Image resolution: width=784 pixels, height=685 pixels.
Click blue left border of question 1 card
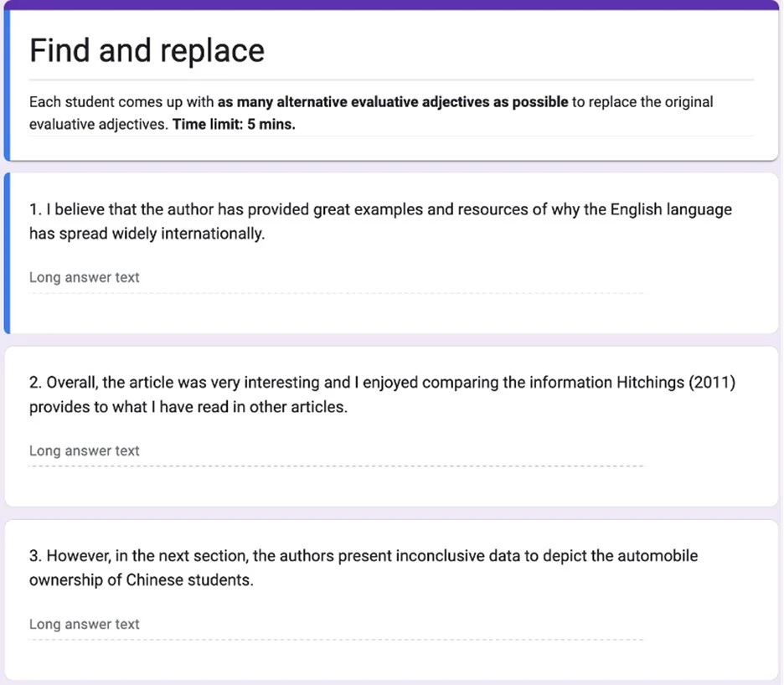[x=7, y=253]
